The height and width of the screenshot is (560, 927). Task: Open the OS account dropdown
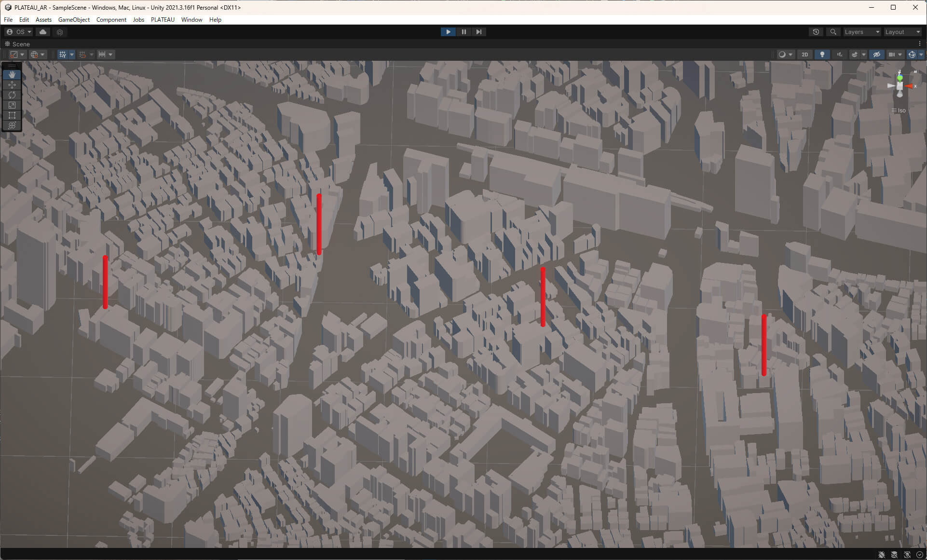[x=19, y=32]
